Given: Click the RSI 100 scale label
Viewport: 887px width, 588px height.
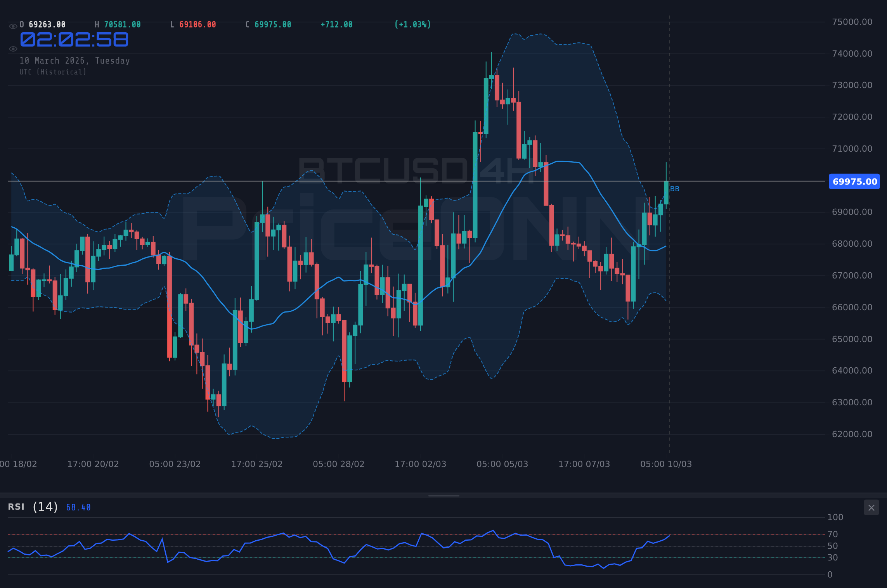Looking at the screenshot, I should coord(835,517).
